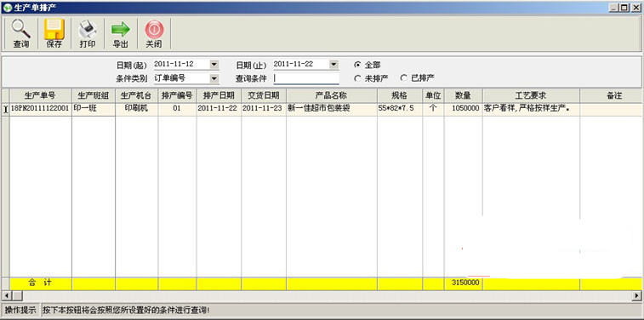Click the 交货日期 column header
Screen dimensions: 644x320
click(x=264, y=95)
